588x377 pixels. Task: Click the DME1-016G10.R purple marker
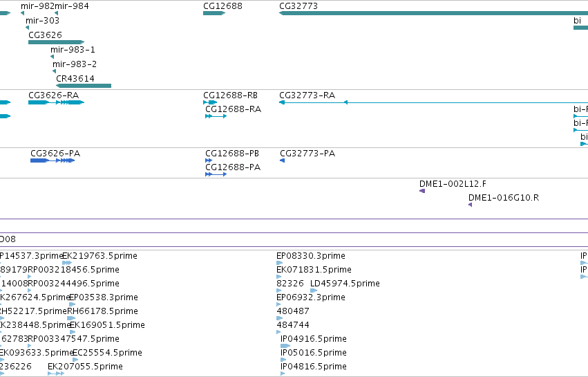471,205
